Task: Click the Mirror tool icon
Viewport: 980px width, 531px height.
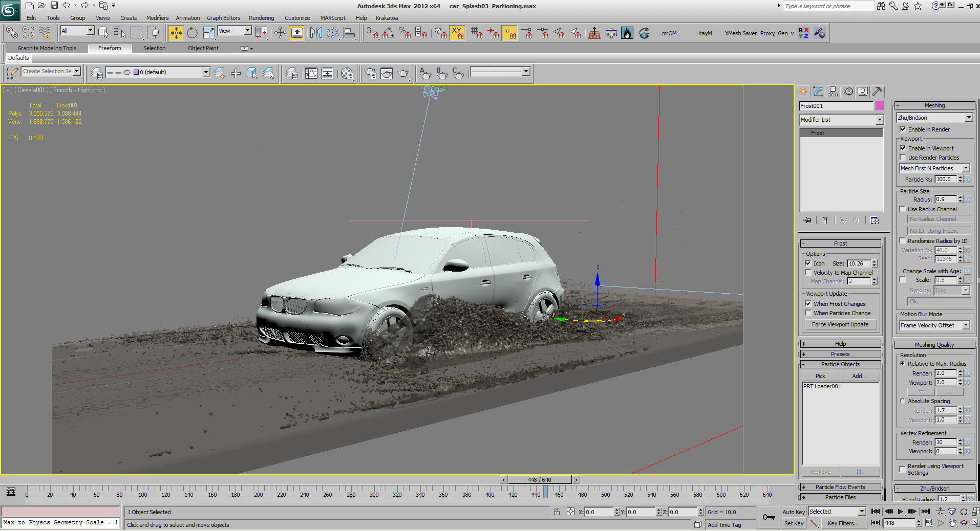Action: point(316,33)
